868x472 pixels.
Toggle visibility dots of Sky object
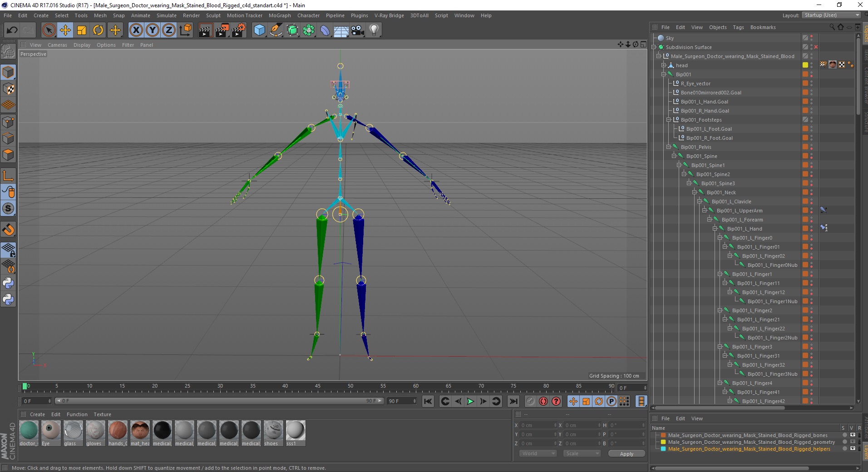[812, 38]
